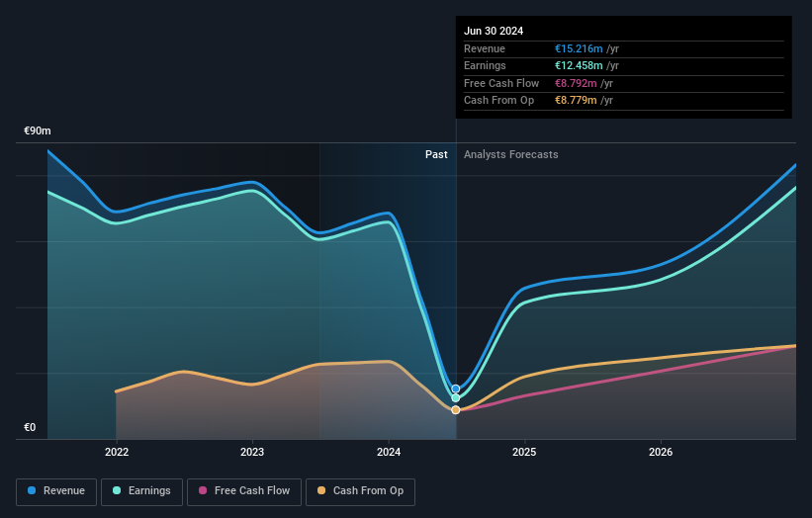The width and height of the screenshot is (812, 518).
Task: Click the 2026 x-axis label
Action: tap(661, 452)
